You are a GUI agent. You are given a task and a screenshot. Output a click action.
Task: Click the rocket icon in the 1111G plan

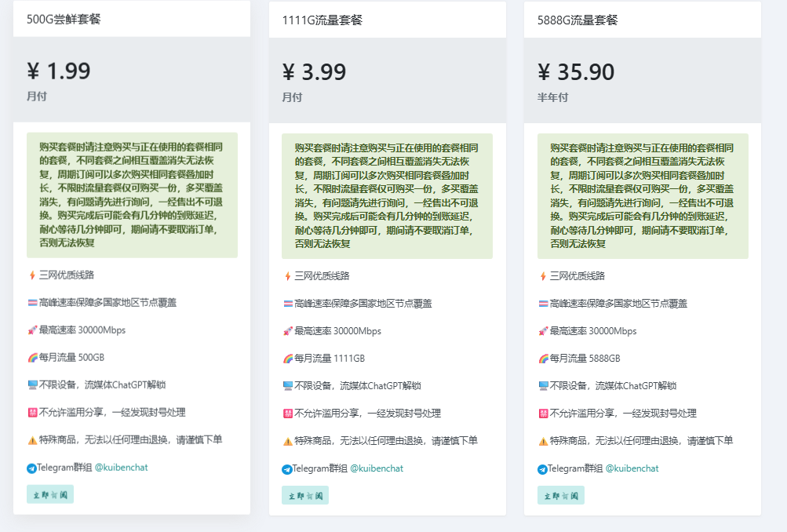[287, 331]
